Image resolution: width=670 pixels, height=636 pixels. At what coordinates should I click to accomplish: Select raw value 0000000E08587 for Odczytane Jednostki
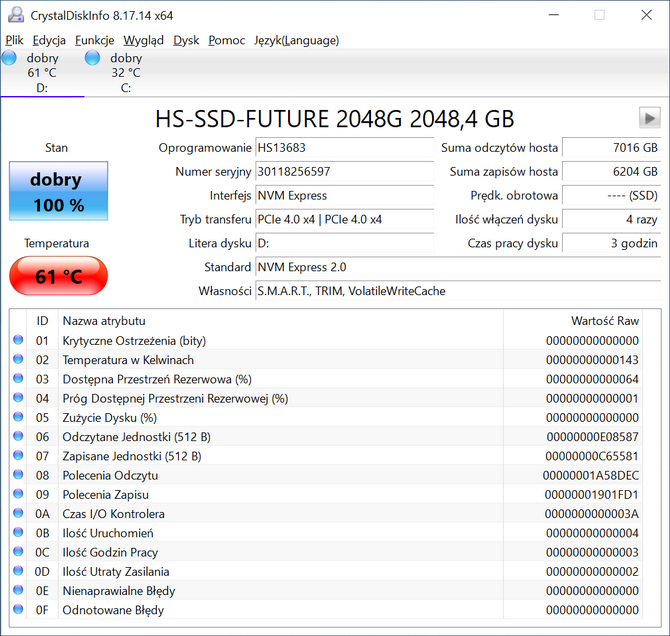pos(592,437)
